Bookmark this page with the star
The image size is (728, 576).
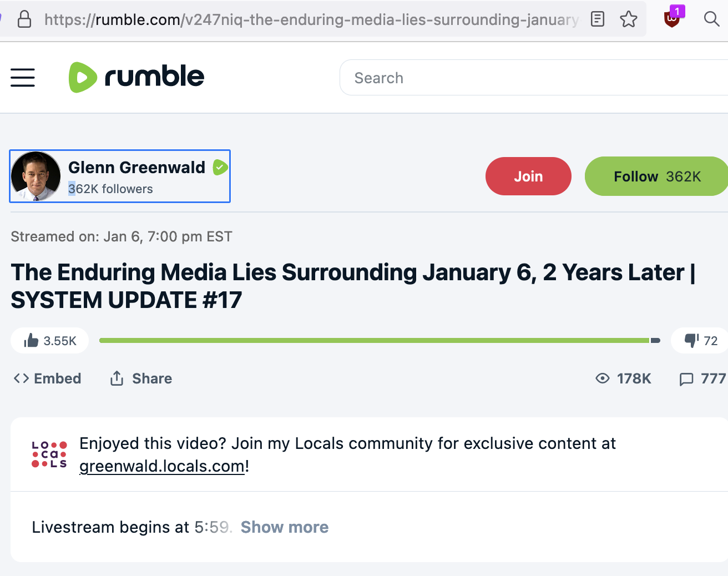tap(629, 19)
